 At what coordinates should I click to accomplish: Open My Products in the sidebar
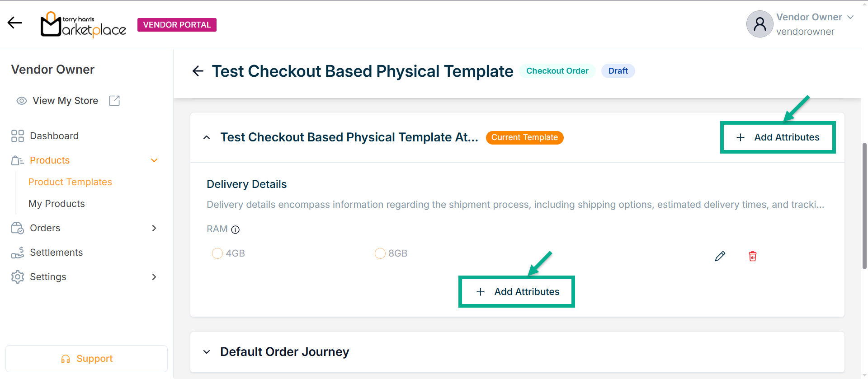coord(57,204)
